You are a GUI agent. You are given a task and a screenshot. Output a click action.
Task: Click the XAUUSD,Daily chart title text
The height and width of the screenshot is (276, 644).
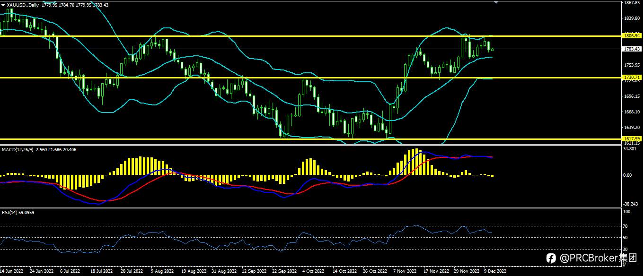22,5
